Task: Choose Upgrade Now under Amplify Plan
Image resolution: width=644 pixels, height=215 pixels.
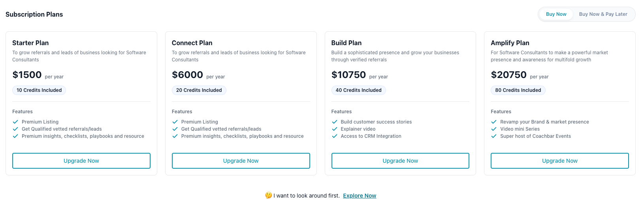Action: (559, 161)
